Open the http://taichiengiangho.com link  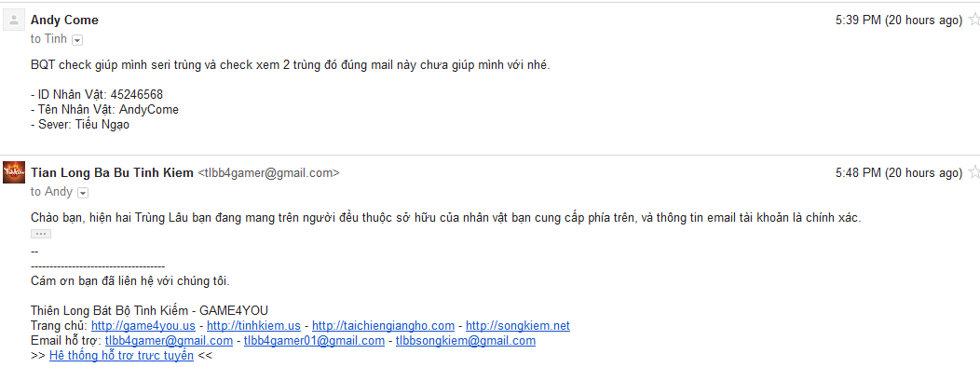tap(383, 325)
